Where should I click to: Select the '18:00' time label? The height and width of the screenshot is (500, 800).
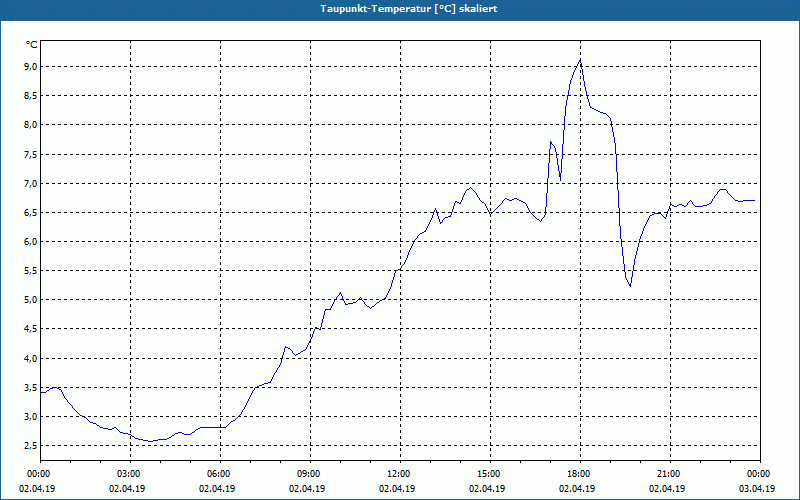(x=578, y=474)
